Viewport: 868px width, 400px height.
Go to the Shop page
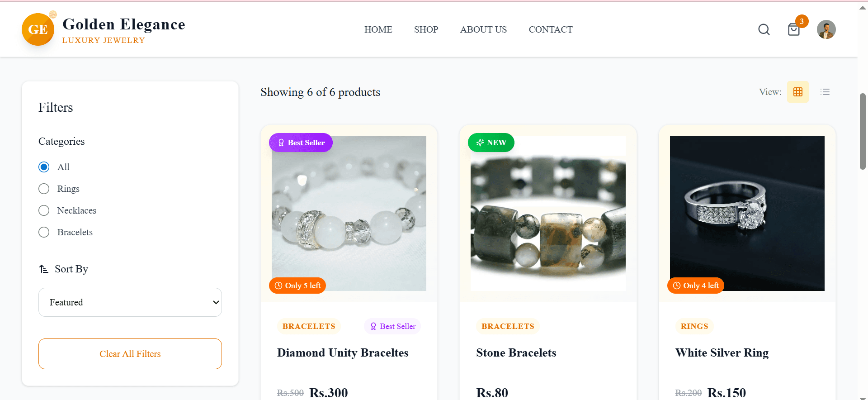tap(426, 29)
